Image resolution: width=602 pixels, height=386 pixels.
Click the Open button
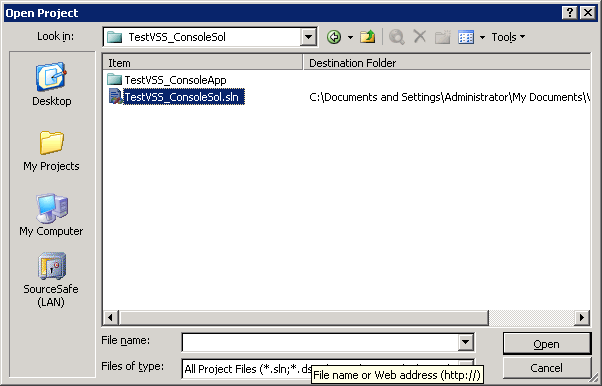547,344
